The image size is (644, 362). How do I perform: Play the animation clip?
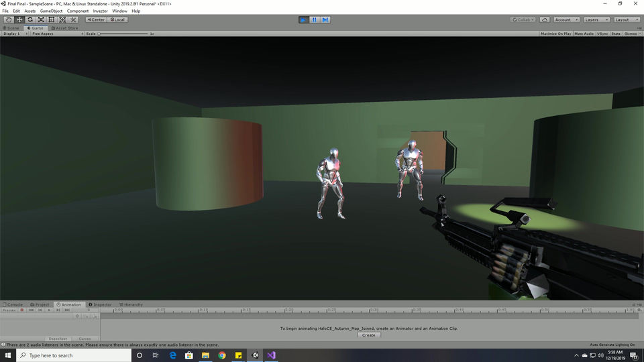49,310
